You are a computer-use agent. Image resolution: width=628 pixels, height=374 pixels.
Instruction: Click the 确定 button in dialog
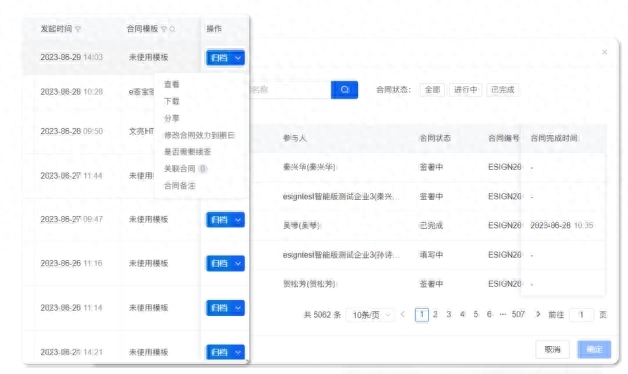click(x=594, y=350)
